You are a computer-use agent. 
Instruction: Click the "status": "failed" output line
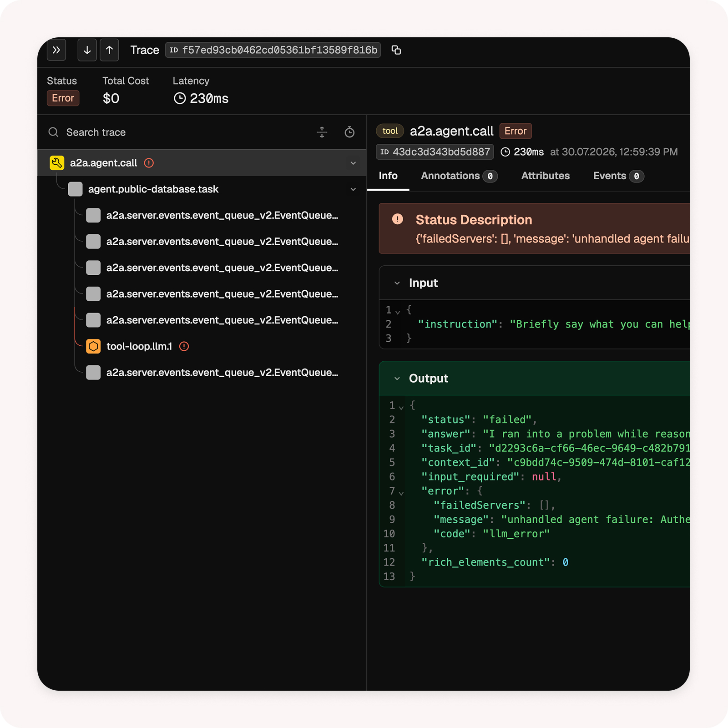(x=479, y=420)
